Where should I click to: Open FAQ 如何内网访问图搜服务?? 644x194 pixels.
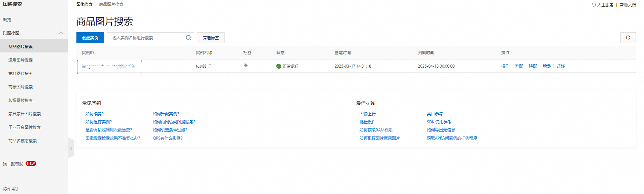[x=174, y=122]
